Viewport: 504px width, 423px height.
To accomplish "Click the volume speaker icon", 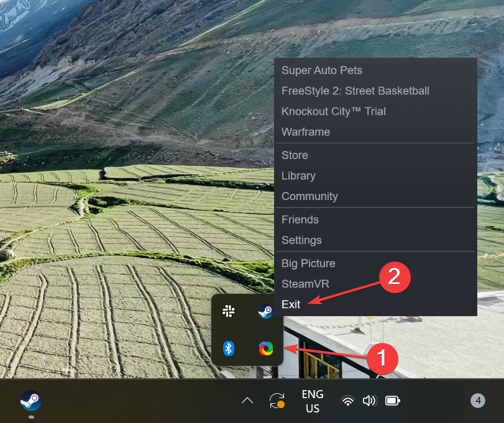I will point(369,401).
